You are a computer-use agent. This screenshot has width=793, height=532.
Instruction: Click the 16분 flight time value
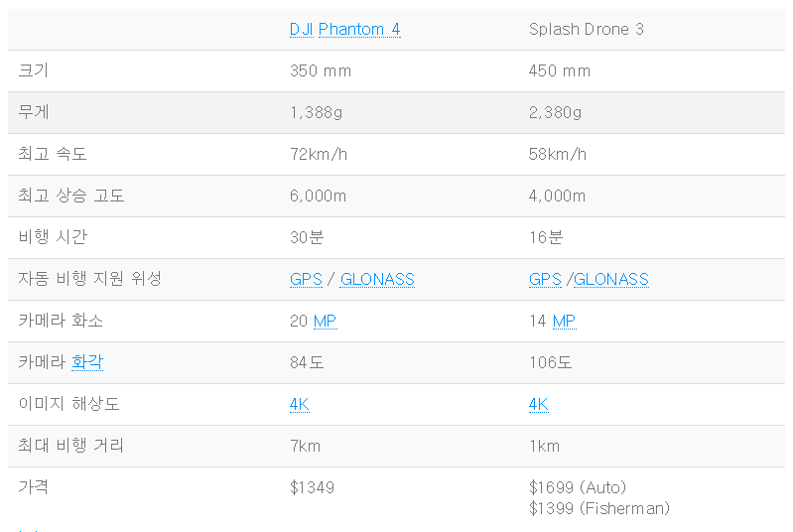[546, 237]
